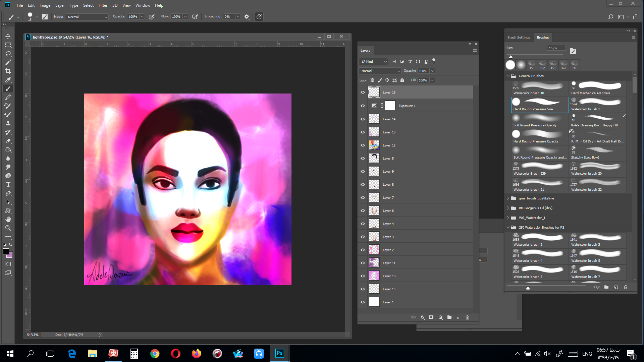This screenshot has height=362, width=644.
Task: Select the Crop tool
Action: point(8,71)
